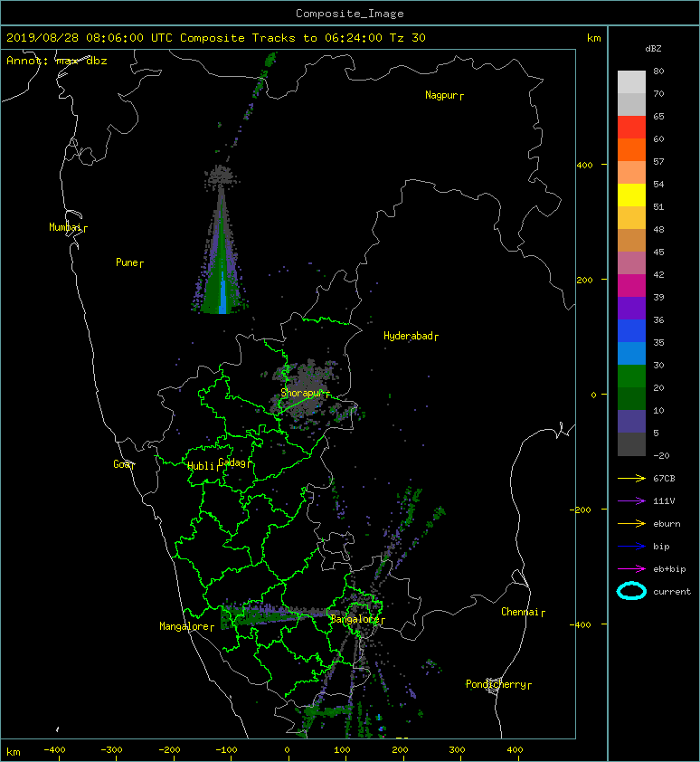
Task: Click the Mumbai city label
Action: 68,227
